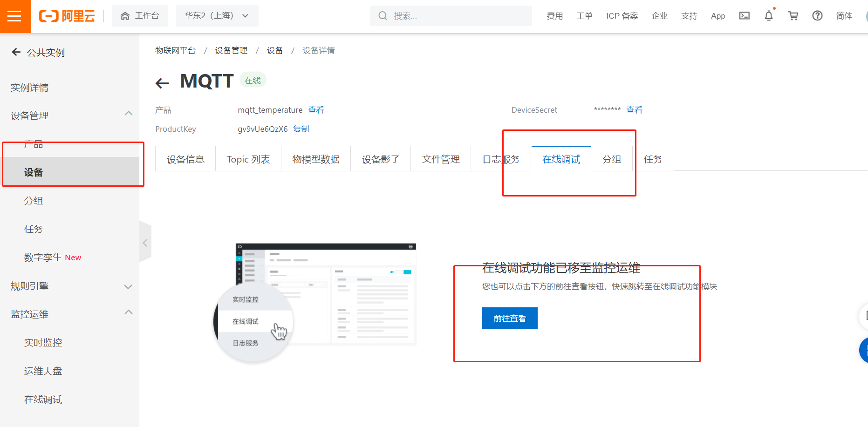Open the shopping cart icon
The width and height of the screenshot is (868, 427).
793,16
